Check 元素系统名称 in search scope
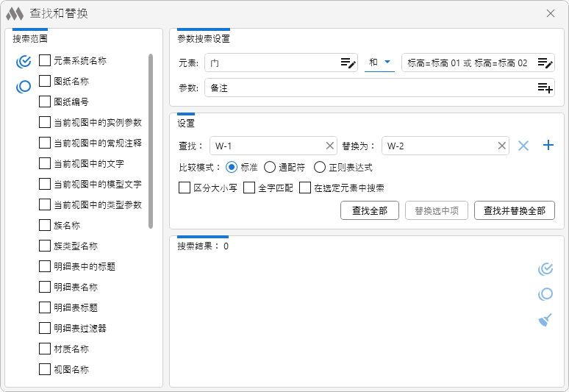This screenshot has width=569, height=392. click(x=45, y=61)
